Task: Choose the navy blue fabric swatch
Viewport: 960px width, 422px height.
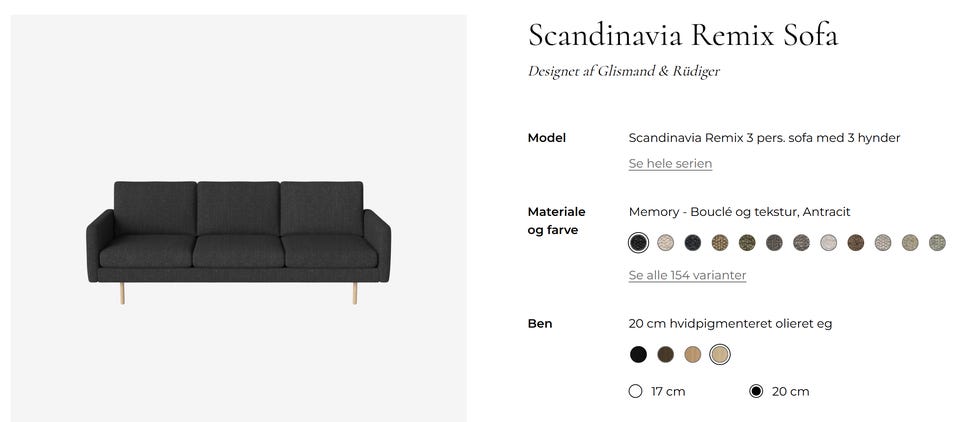Action: click(693, 242)
